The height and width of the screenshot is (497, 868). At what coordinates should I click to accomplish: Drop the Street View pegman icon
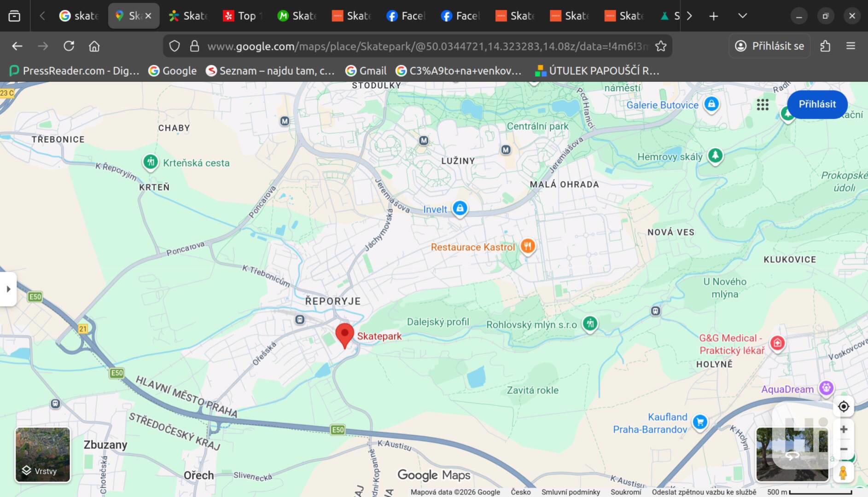click(x=843, y=473)
